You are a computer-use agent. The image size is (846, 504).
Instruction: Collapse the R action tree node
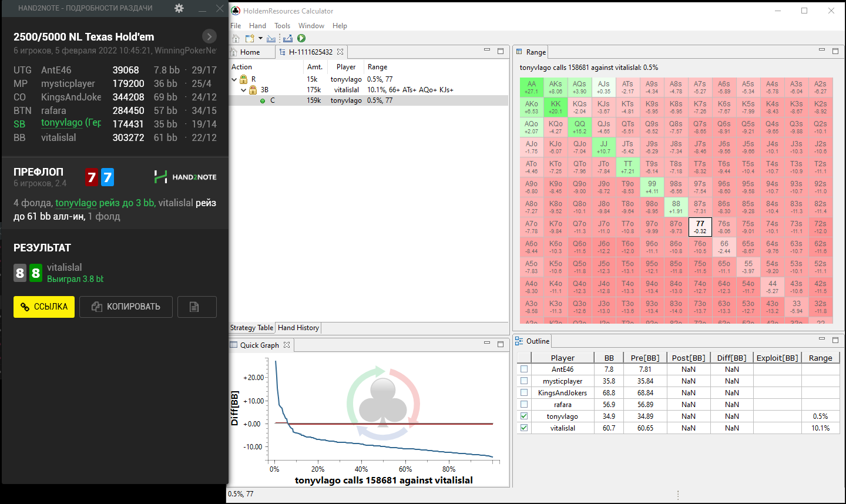pyautogui.click(x=234, y=79)
